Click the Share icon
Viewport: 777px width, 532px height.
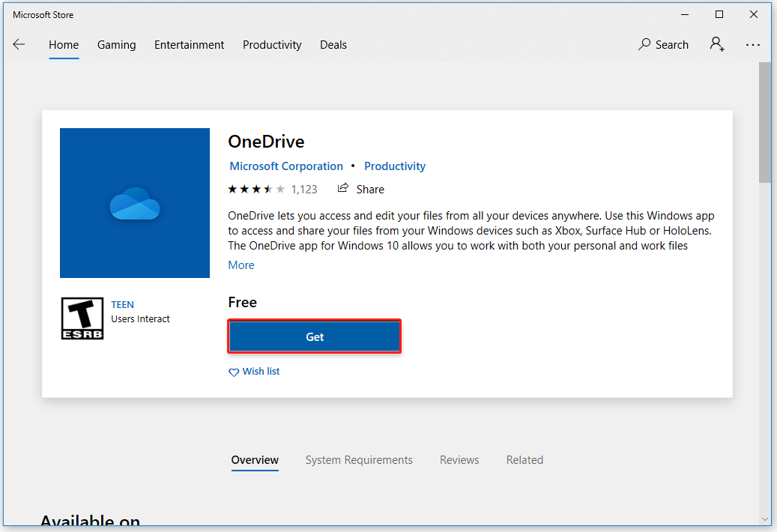tap(343, 188)
